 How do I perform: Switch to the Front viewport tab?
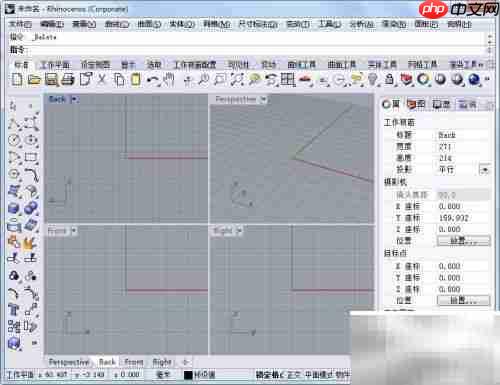[134, 362]
